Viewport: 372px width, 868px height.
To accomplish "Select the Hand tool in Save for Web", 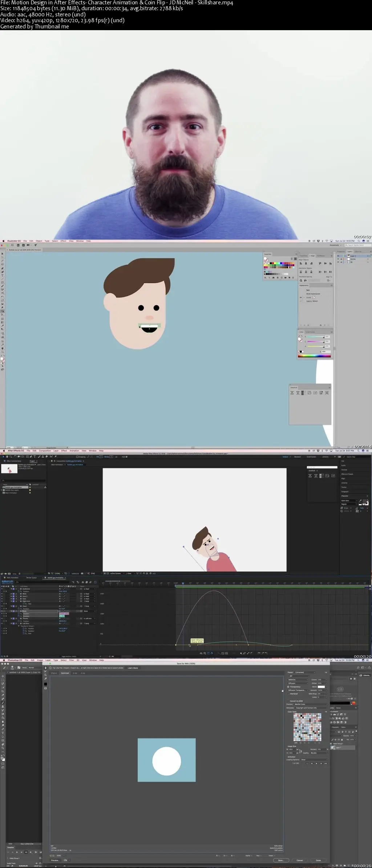I will click(x=45, y=668).
